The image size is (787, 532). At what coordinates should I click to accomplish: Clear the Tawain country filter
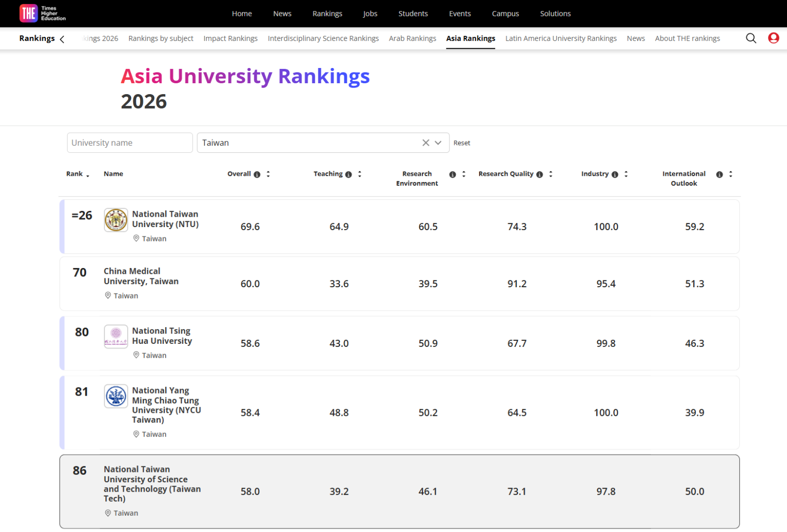(425, 143)
